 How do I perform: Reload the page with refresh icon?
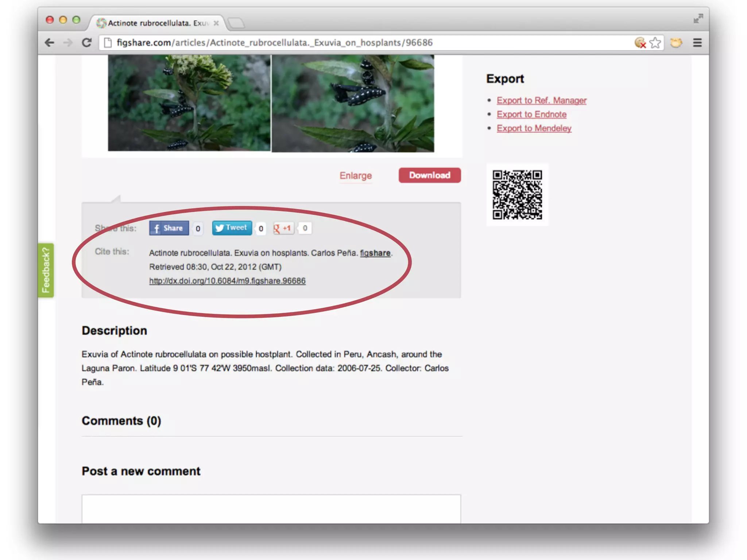[x=87, y=43]
